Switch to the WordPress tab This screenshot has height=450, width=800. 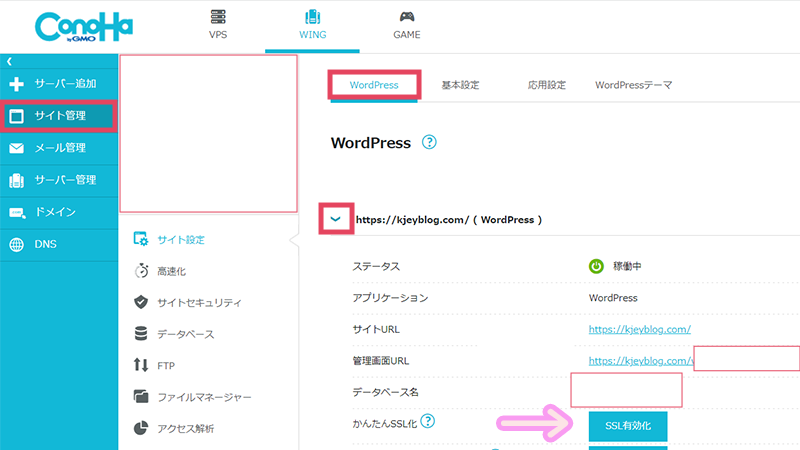pos(374,85)
